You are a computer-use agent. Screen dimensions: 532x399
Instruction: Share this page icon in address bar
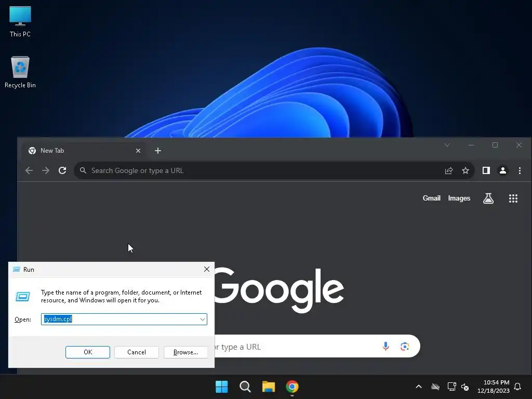click(x=449, y=170)
